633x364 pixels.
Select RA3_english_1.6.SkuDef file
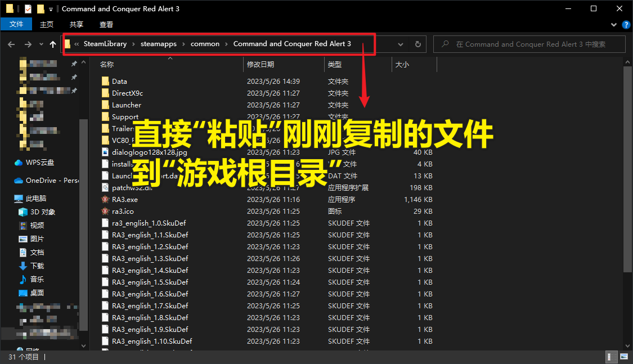150,294
